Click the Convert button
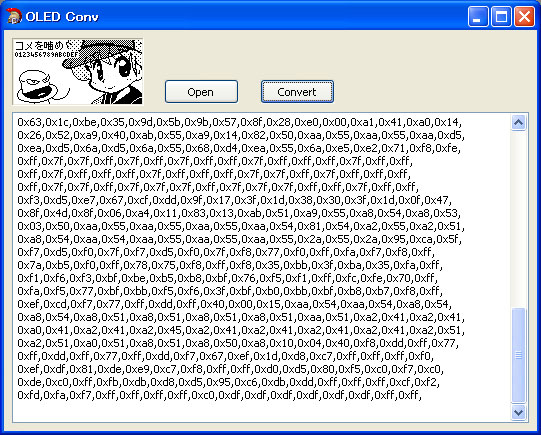 [x=297, y=92]
